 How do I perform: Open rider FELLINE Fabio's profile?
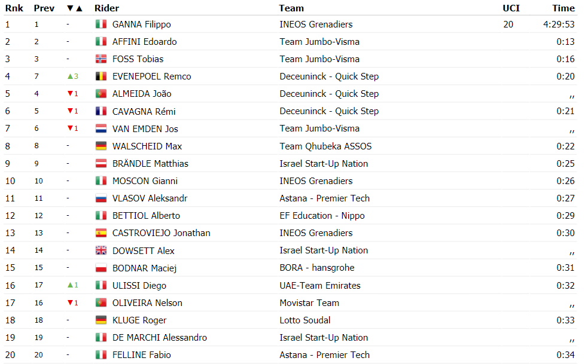tap(141, 355)
